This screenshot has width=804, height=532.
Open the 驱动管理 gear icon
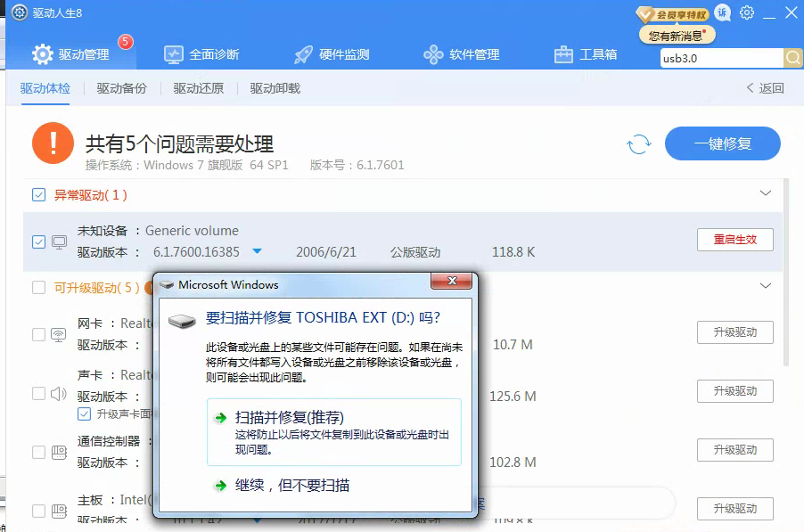coord(42,54)
